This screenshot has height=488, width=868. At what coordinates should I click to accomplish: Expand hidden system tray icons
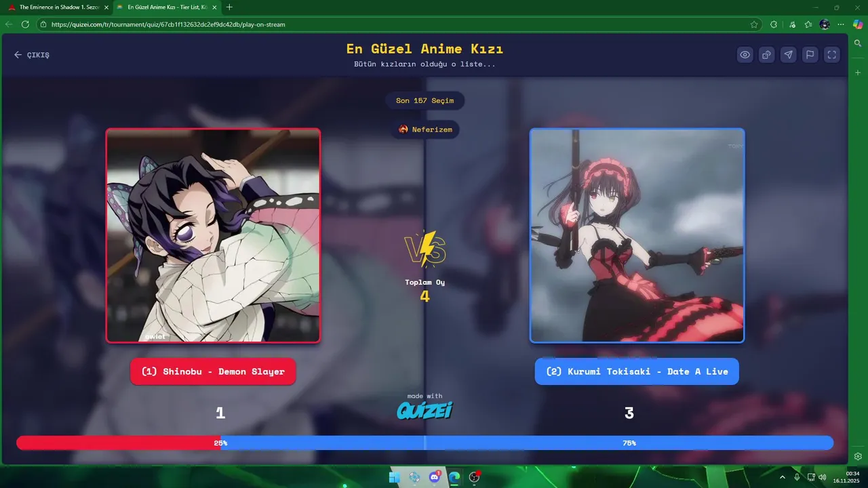pos(782,477)
